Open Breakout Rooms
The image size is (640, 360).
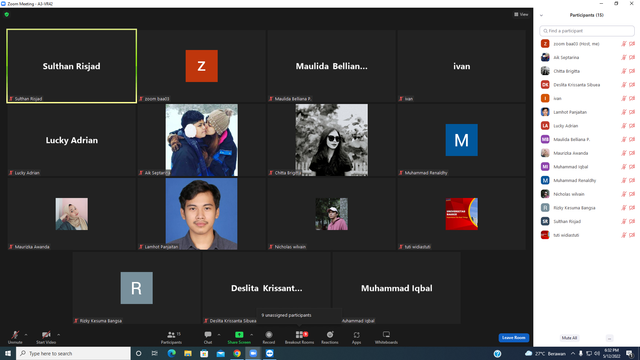[x=299, y=337]
